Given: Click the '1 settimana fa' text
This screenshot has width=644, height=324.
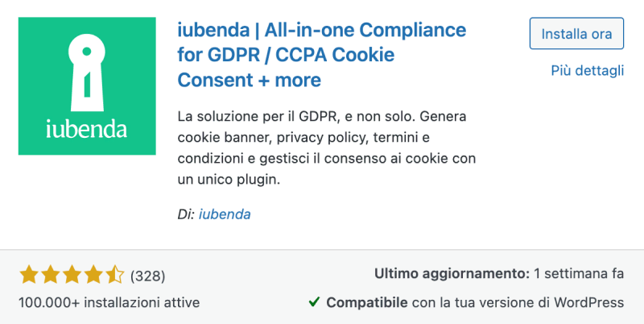Looking at the screenshot, I should 579,274.
